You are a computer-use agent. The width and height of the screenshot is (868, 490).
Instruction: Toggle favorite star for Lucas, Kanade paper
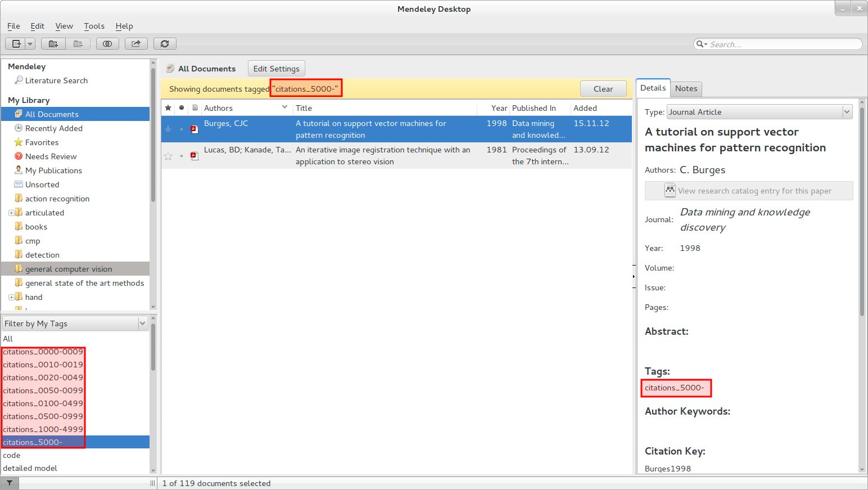(168, 156)
